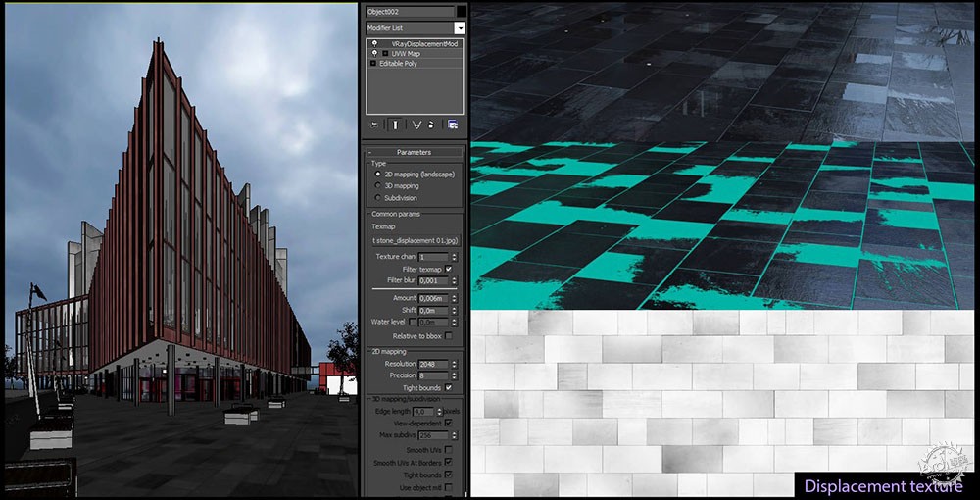The width and height of the screenshot is (980, 500).
Task: Expand the Editable Poly sub-objects
Action: pyautogui.click(x=373, y=63)
